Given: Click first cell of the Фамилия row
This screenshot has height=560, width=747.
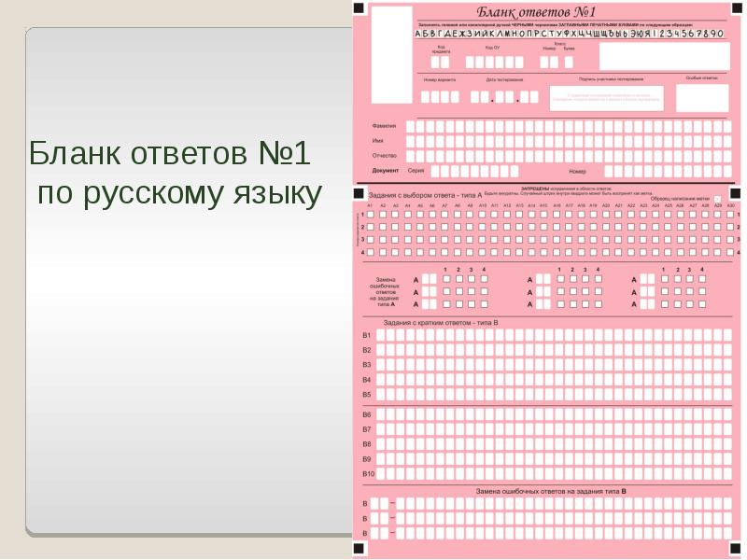Looking at the screenshot, I should click(x=410, y=126).
